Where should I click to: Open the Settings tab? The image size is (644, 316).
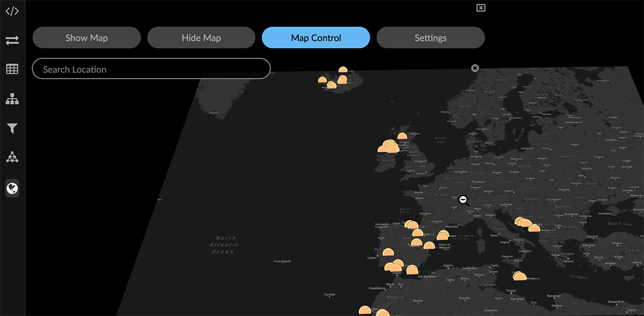(431, 38)
